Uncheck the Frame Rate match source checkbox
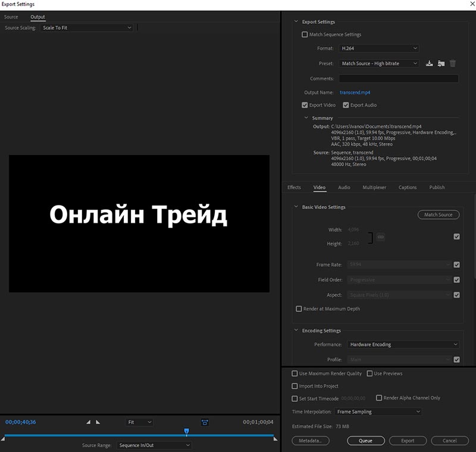The width and height of the screenshot is (476, 452). 456,264
